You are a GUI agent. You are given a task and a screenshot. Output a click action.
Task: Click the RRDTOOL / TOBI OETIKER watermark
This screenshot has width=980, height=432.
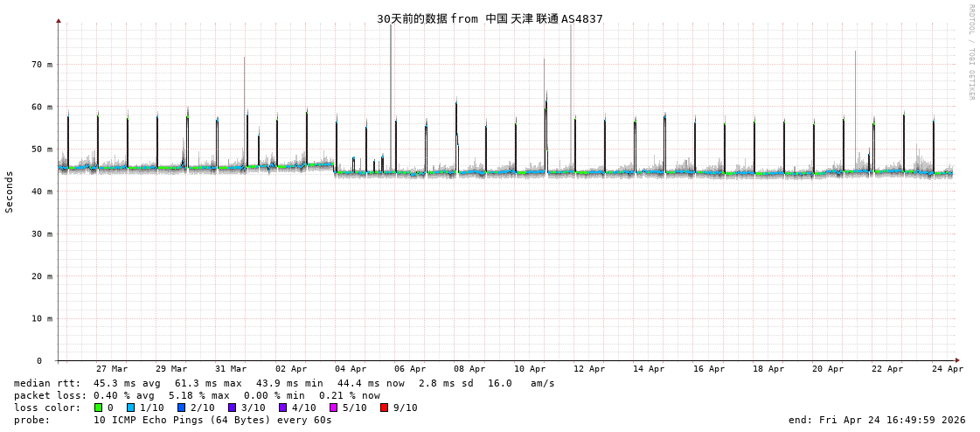point(970,52)
